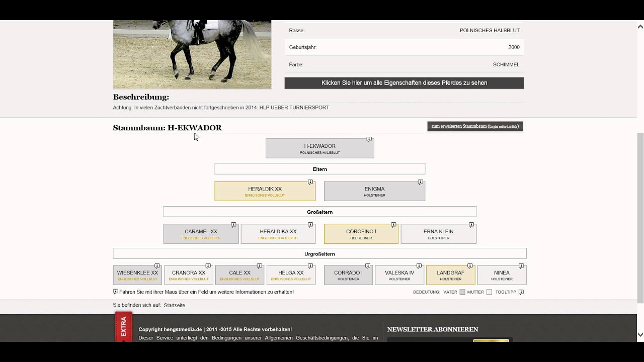Click tooltip icon on HERALDIK XX box

pos(310,182)
